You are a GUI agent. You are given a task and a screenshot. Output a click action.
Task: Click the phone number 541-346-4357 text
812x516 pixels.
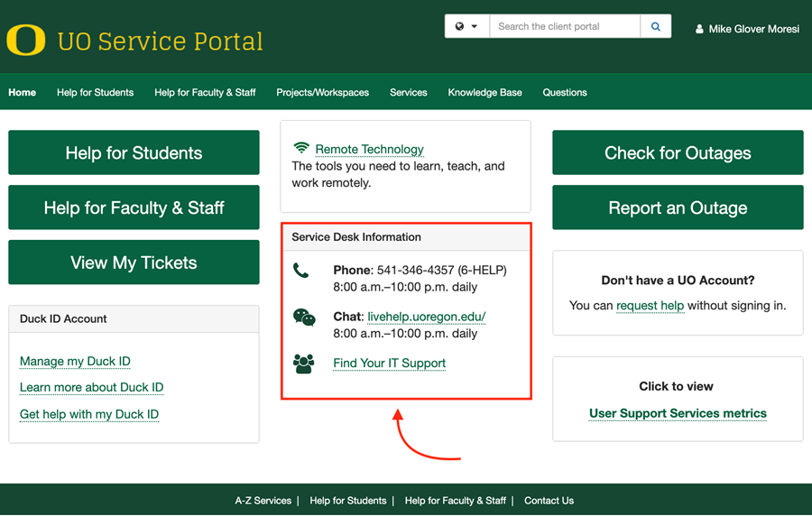tap(415, 270)
